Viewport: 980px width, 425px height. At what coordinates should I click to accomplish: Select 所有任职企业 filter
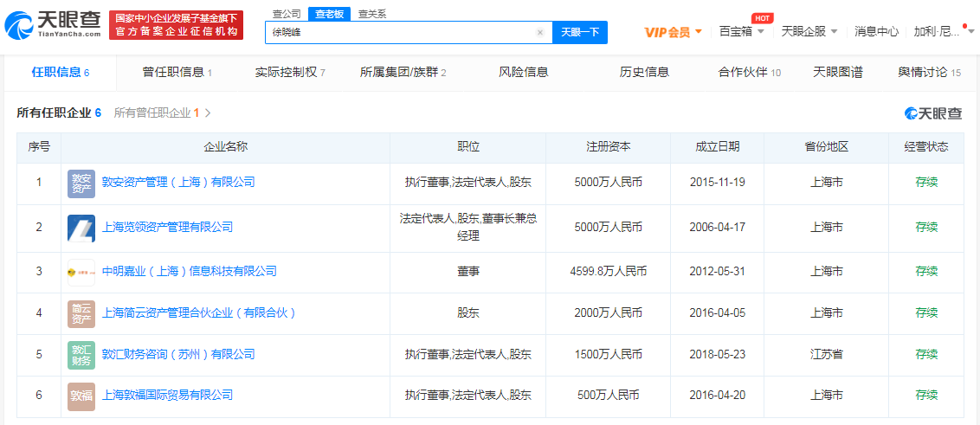click(x=59, y=113)
